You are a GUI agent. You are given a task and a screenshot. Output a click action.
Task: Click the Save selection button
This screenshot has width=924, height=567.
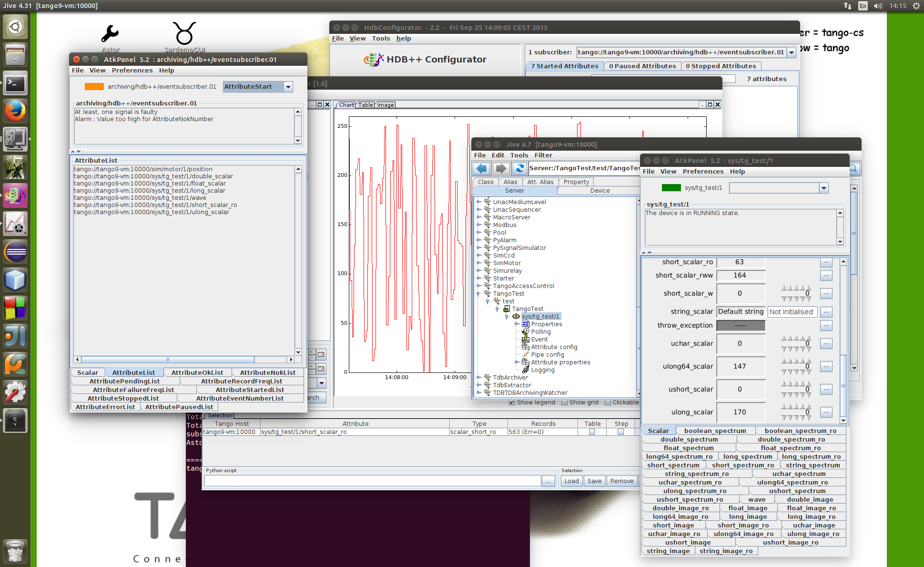pyautogui.click(x=594, y=481)
